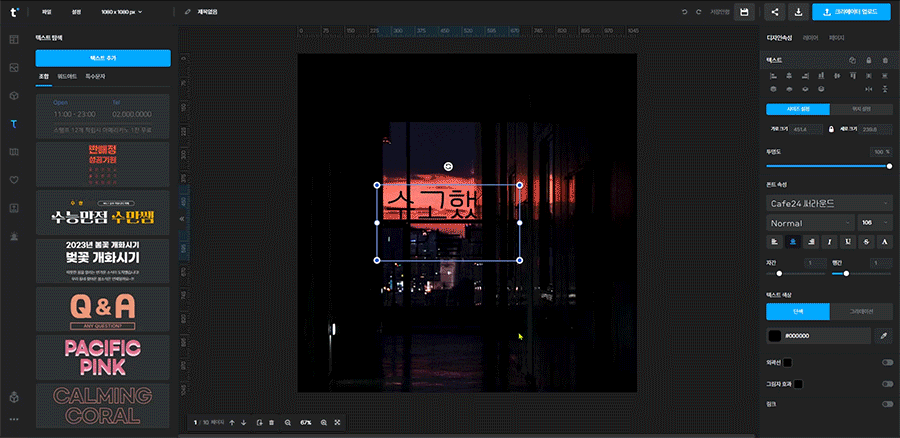
Task: Apply italic formatting to text
Action: coord(830,241)
